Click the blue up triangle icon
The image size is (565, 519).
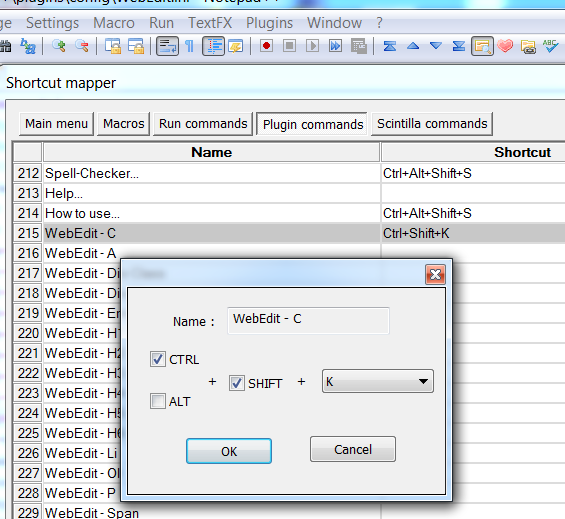coord(413,46)
